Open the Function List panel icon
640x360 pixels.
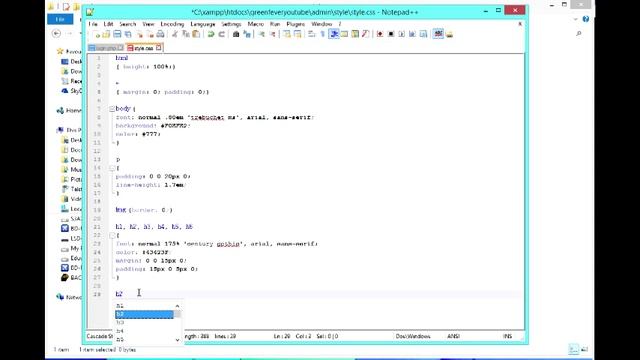click(x=366, y=34)
